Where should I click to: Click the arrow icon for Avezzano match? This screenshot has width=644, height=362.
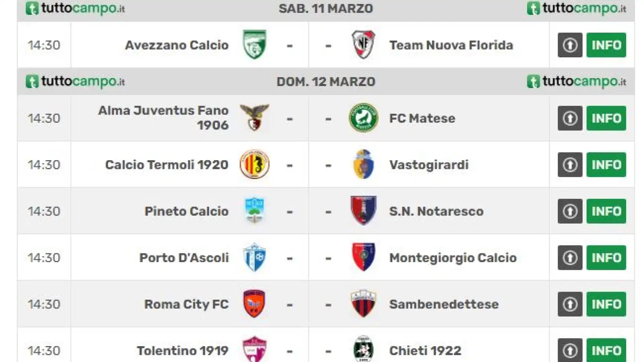click(x=570, y=45)
